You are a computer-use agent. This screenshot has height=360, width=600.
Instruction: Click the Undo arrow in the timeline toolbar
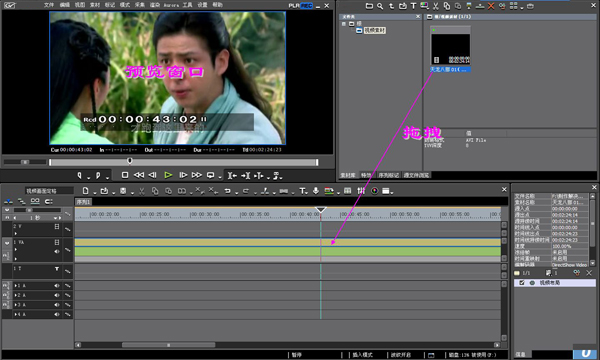click(x=227, y=191)
